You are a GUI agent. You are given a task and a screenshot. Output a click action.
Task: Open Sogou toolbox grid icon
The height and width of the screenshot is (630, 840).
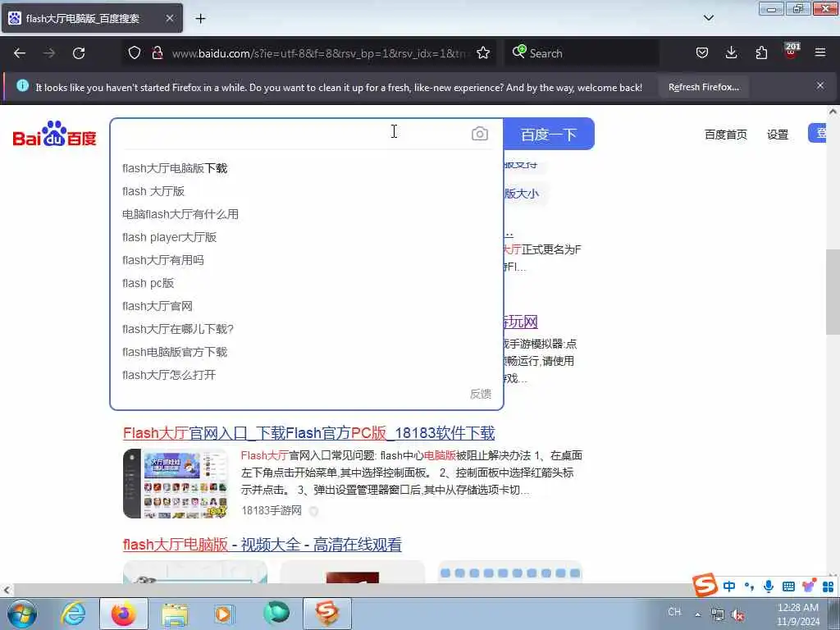pyautogui.click(x=829, y=587)
